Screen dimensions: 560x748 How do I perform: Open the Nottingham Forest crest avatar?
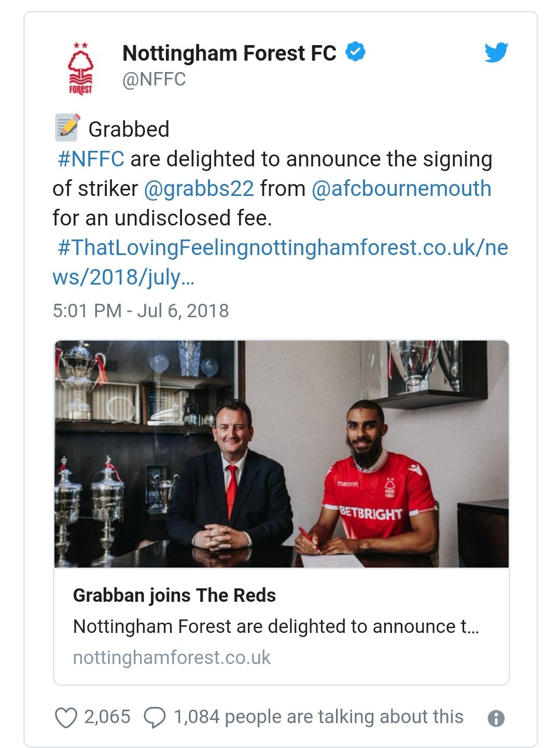[81, 68]
